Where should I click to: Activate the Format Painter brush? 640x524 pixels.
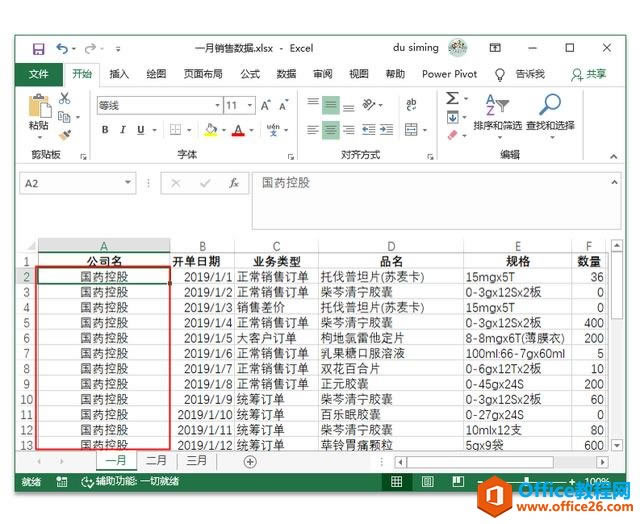pos(64,135)
